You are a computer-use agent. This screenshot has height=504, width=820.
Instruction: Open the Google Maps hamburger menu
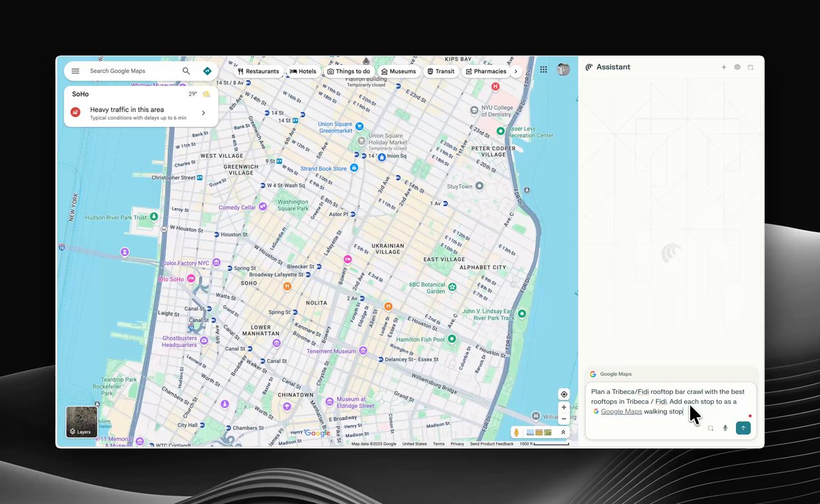click(x=75, y=71)
